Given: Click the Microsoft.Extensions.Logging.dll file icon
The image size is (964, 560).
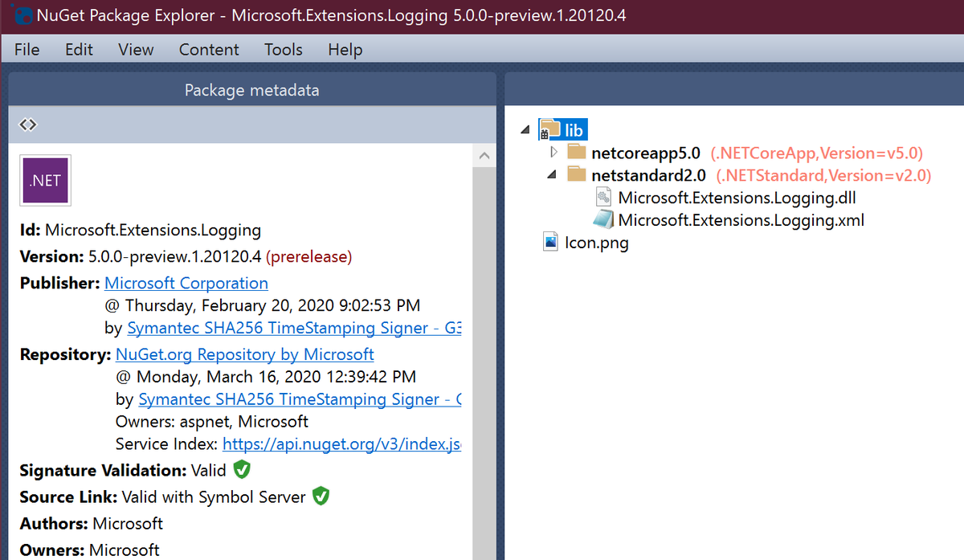Looking at the screenshot, I should pos(604,197).
